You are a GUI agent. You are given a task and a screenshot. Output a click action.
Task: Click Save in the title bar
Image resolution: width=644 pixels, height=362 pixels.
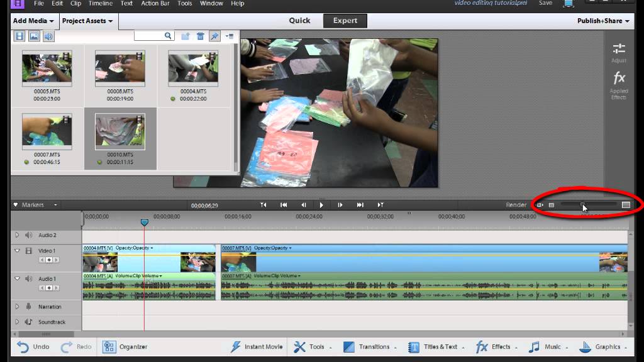tap(545, 3)
